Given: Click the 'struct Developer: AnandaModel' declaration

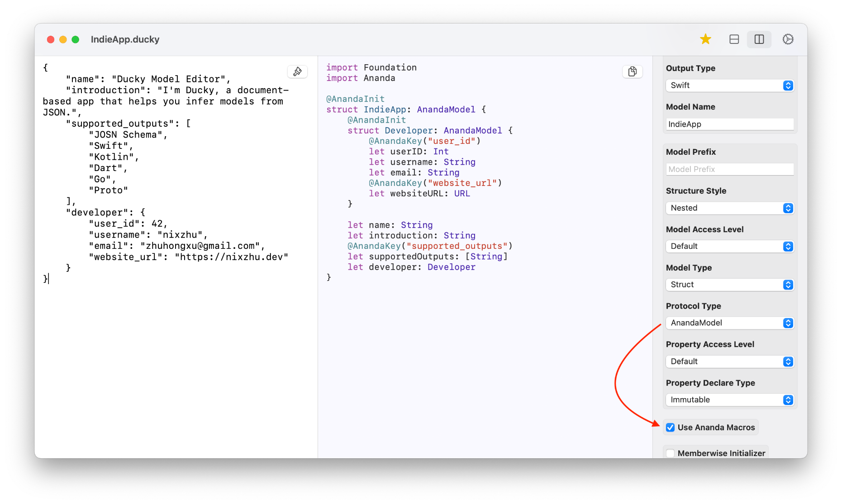Looking at the screenshot, I should tap(430, 130).
